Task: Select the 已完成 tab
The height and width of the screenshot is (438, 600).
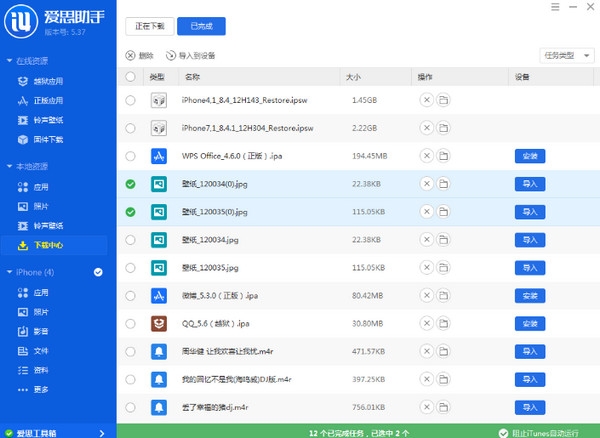Action: [x=201, y=27]
